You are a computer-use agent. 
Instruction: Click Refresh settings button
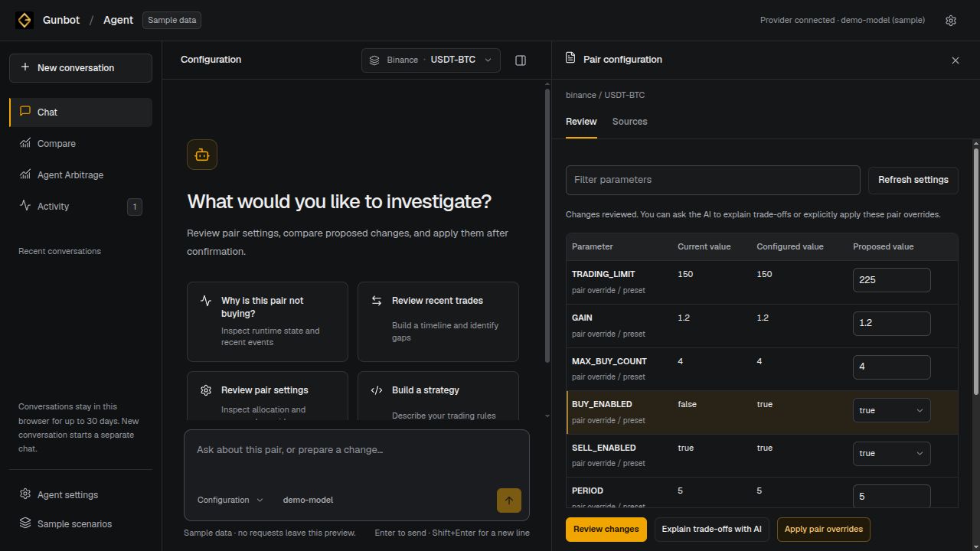tap(913, 180)
